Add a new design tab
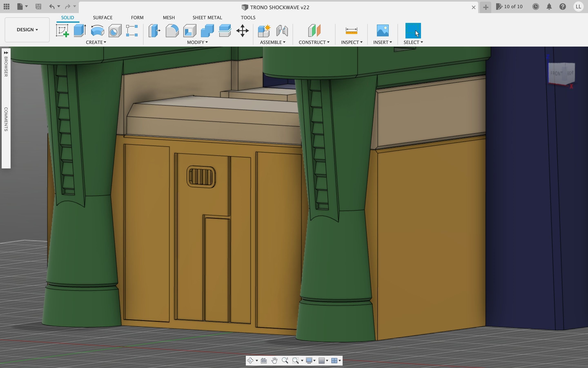The width and height of the screenshot is (588, 368). 486,7
